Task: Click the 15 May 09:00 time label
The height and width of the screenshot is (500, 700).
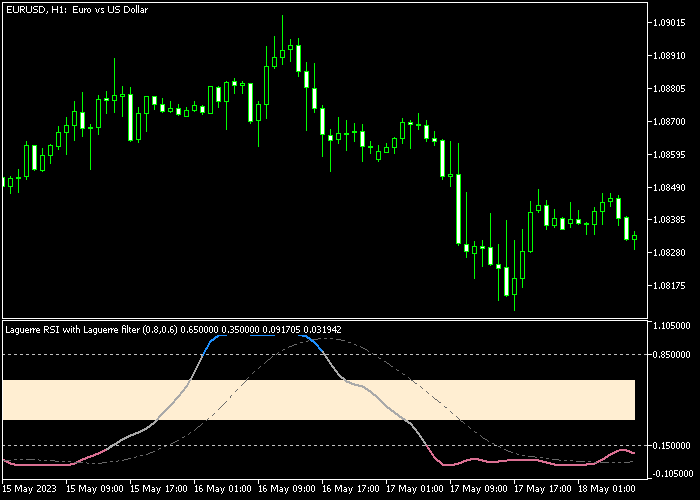Action: 95,489
